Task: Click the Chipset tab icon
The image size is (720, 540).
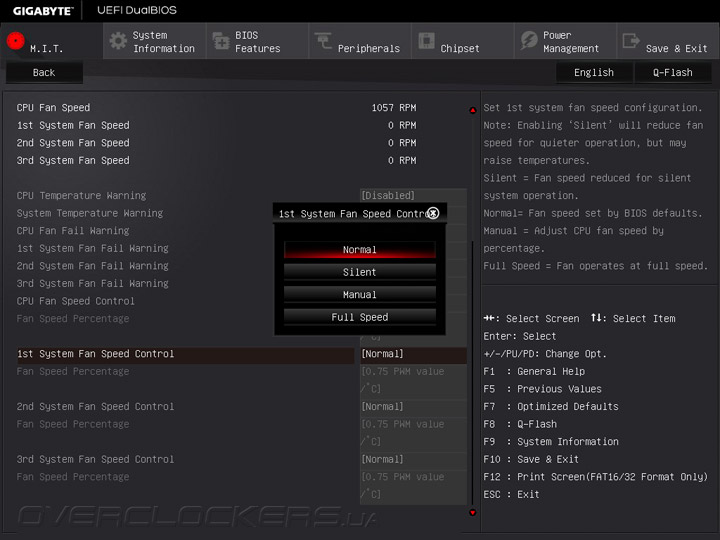Action: pyautogui.click(x=426, y=41)
